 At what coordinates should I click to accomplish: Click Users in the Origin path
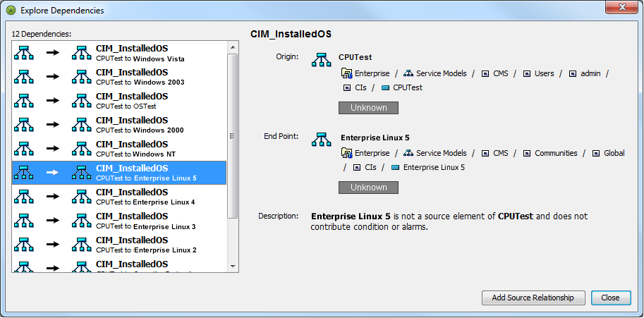coord(545,73)
